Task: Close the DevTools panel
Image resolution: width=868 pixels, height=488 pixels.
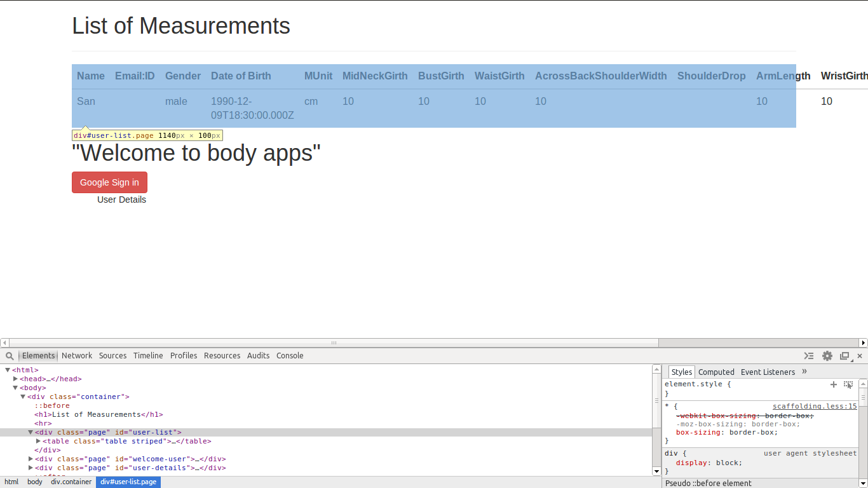Action: (860, 356)
